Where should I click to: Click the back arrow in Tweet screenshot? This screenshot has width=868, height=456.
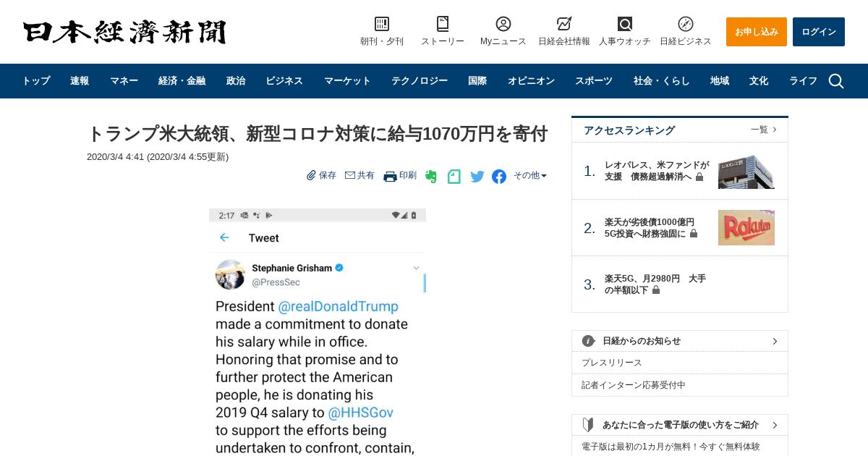224,237
